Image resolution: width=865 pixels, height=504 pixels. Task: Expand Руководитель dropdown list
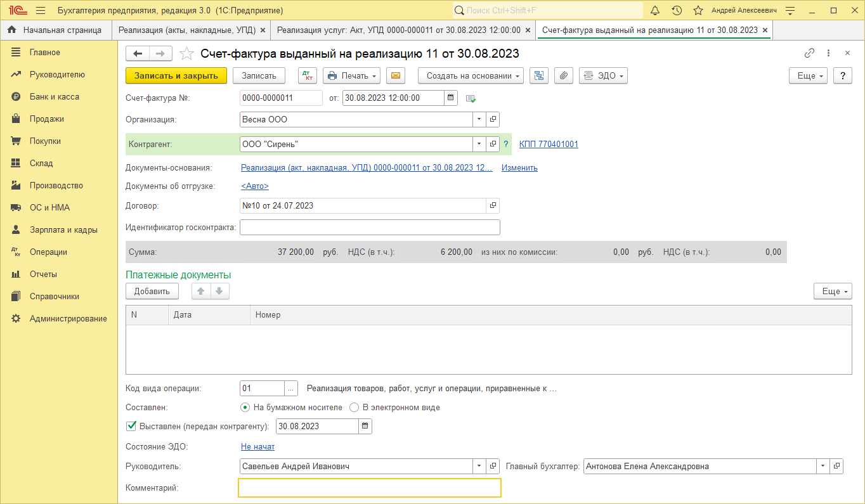tap(479, 466)
